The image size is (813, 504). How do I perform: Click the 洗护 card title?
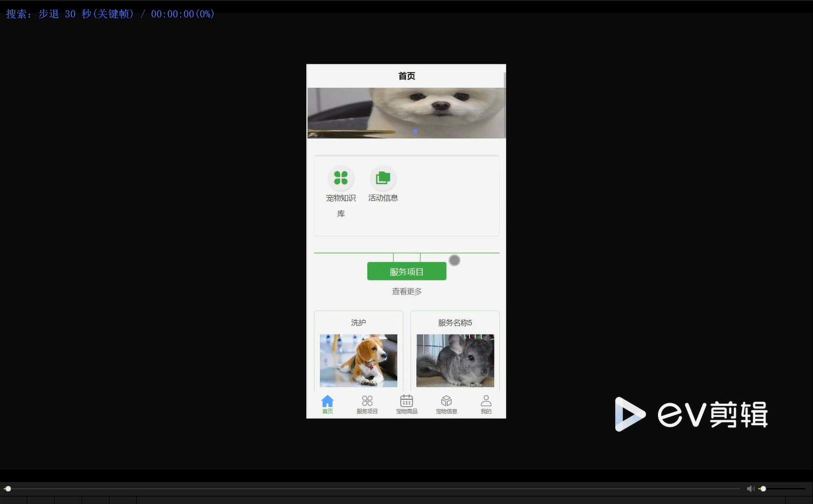pos(358,322)
